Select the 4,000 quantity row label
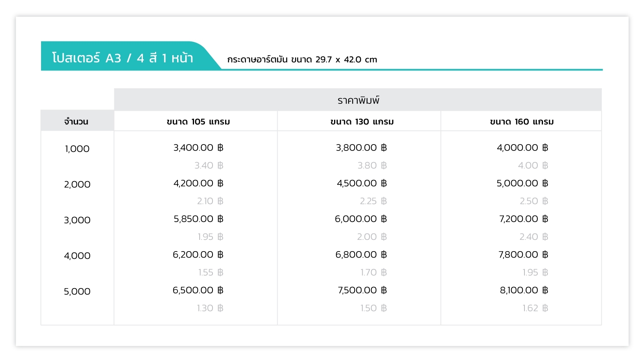This screenshot has height=361, width=644. point(77,256)
